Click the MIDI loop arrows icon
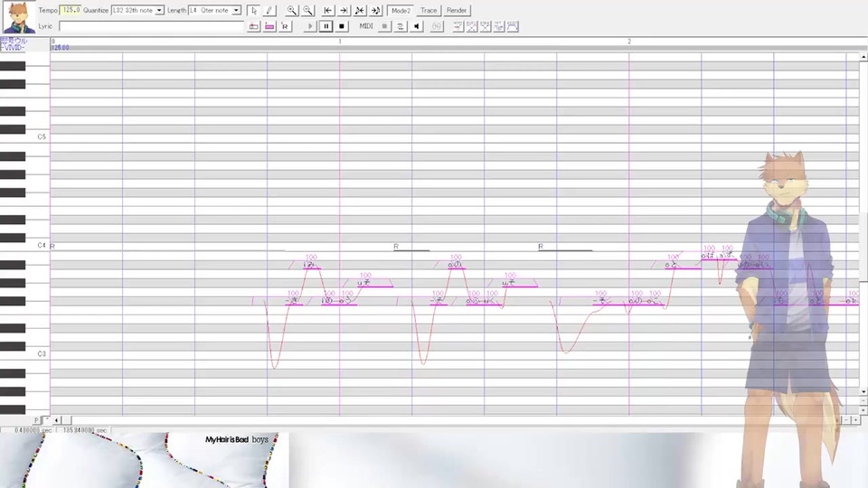 (x=401, y=26)
